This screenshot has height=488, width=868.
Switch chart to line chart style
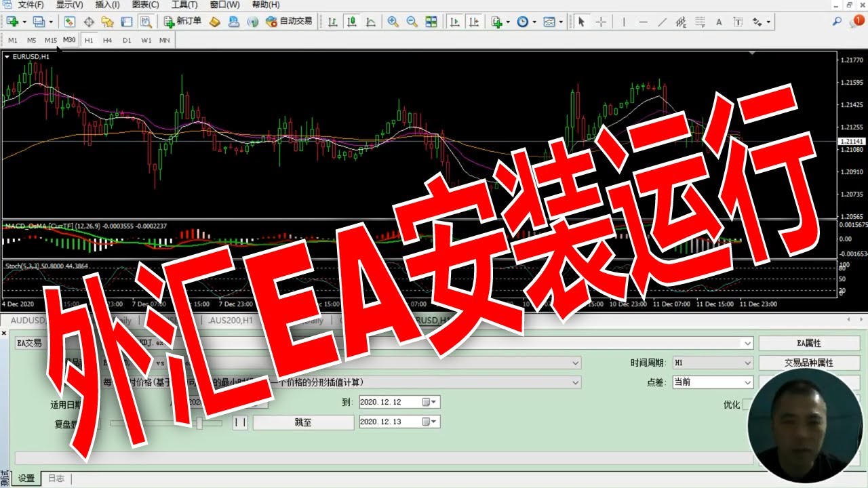tap(371, 22)
